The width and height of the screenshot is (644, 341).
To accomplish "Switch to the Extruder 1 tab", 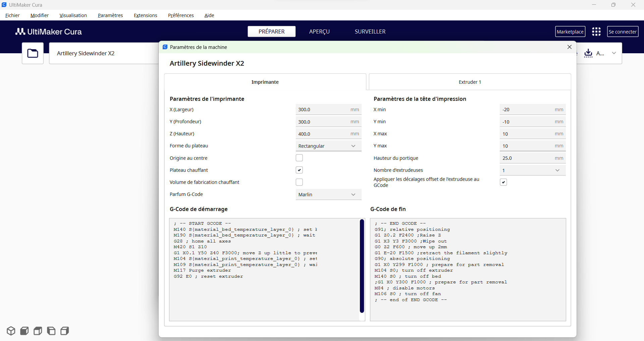I will pos(470,82).
